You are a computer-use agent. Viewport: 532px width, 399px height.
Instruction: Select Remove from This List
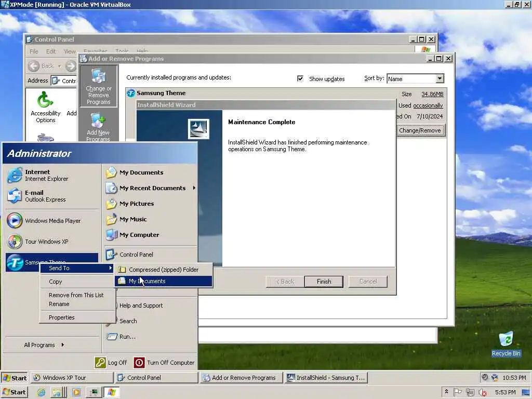coord(78,295)
